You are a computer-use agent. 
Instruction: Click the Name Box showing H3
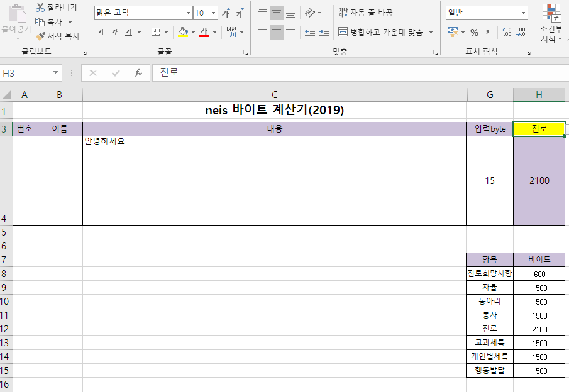point(25,73)
